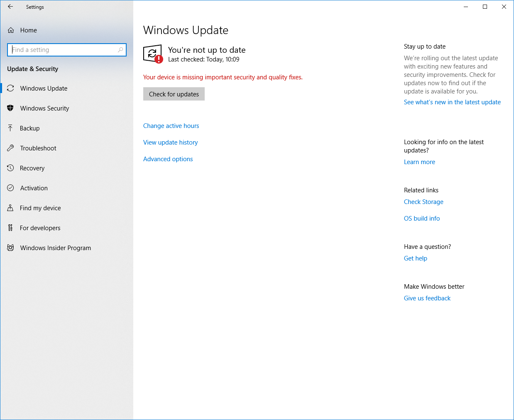Viewport: 514px width, 420px height.
Task: Open the OS build info link
Action: pos(422,219)
